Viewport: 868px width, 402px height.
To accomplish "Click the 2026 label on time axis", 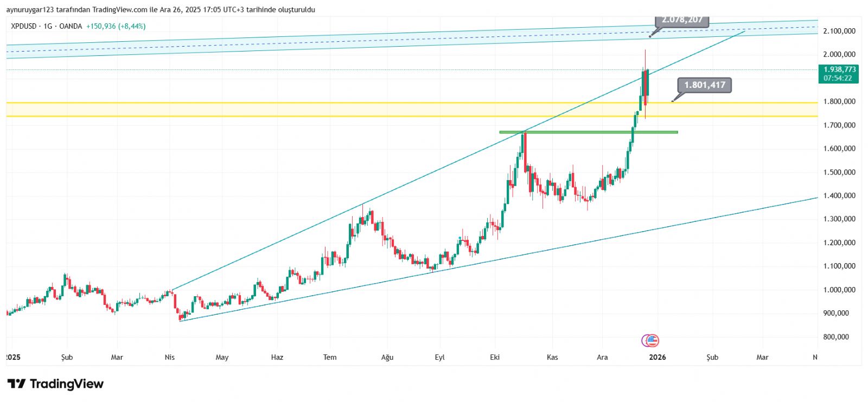I will (x=658, y=357).
